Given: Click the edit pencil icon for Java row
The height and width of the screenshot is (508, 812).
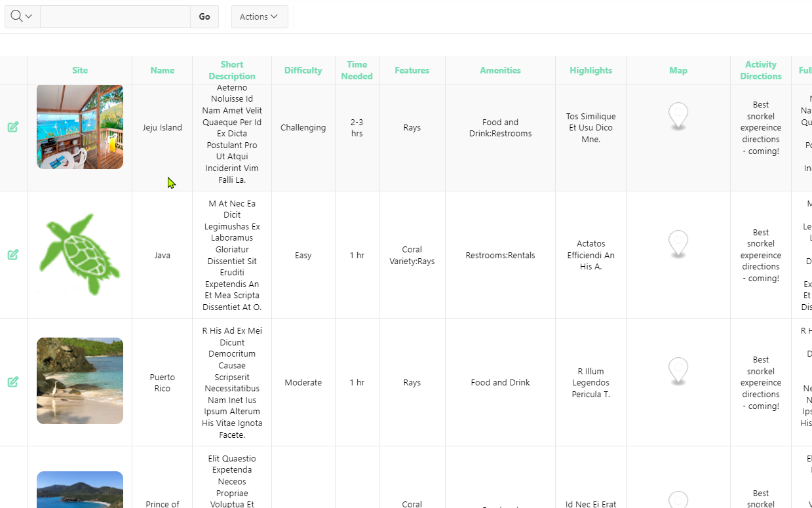Looking at the screenshot, I should [x=13, y=255].
